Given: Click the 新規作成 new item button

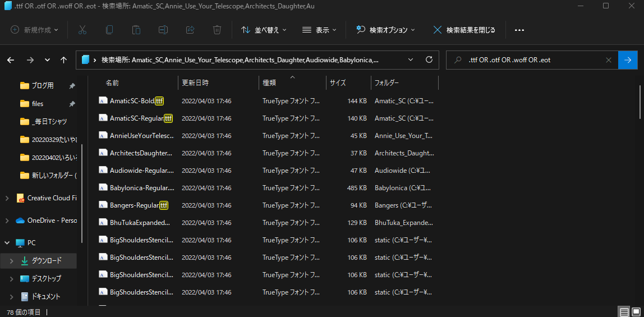Looking at the screenshot, I should (35, 30).
